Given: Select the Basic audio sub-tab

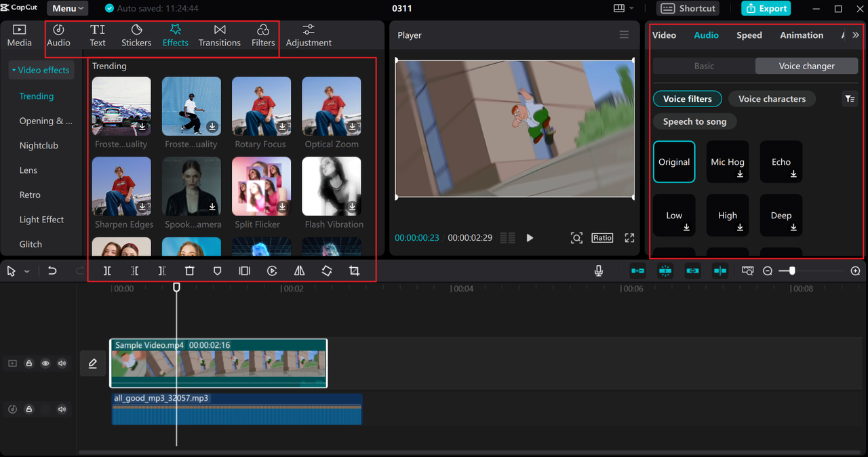Looking at the screenshot, I should 704,66.
